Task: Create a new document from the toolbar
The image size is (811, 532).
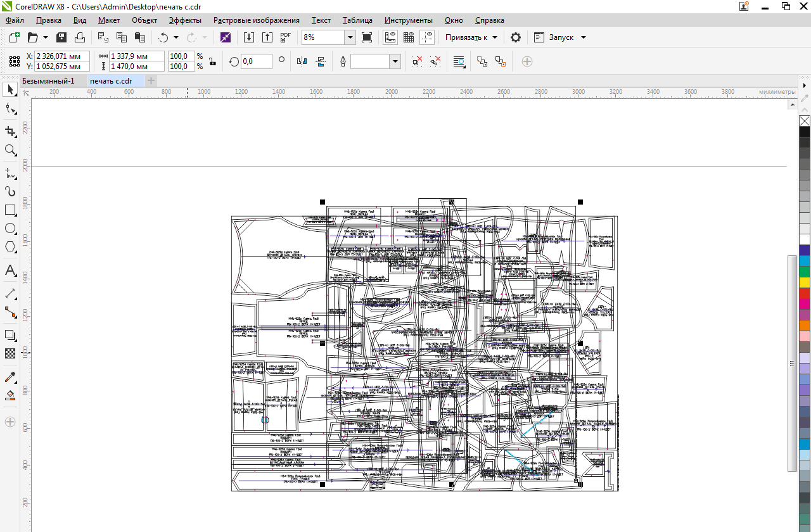Action: [x=14, y=37]
